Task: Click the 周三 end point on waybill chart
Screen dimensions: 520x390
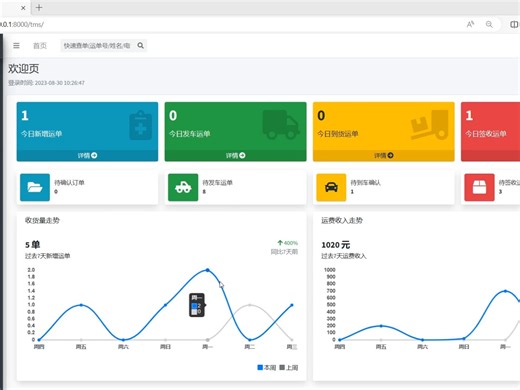Action: tap(292, 305)
